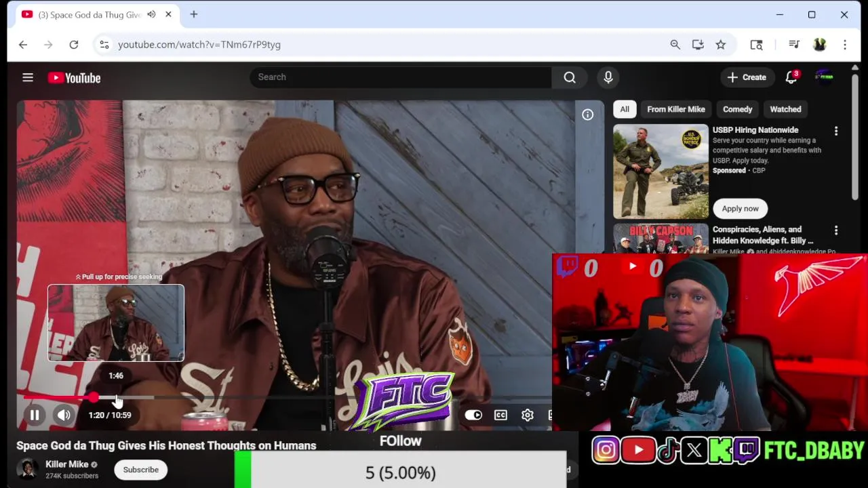This screenshot has width=868, height=488.
Task: Click 274K subscribers text
Action: point(72,476)
